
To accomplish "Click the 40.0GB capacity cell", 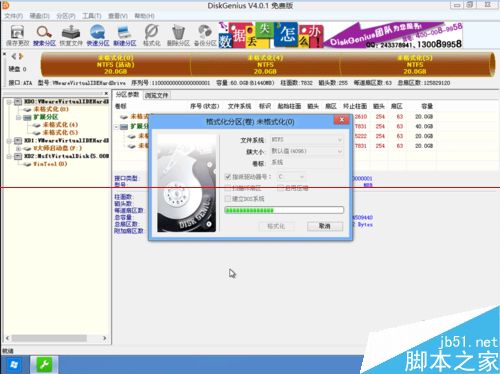I will 424,127.
